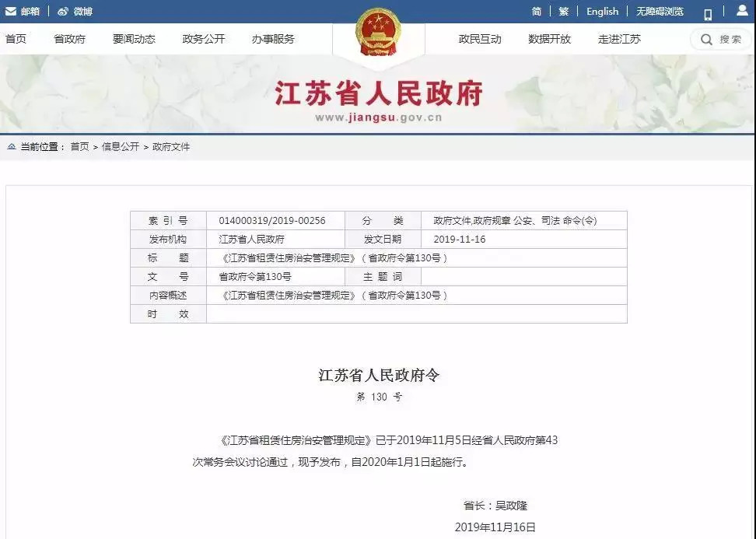Click 无障碍浏览 accessibility link
This screenshot has width=756, height=539.
click(660, 12)
